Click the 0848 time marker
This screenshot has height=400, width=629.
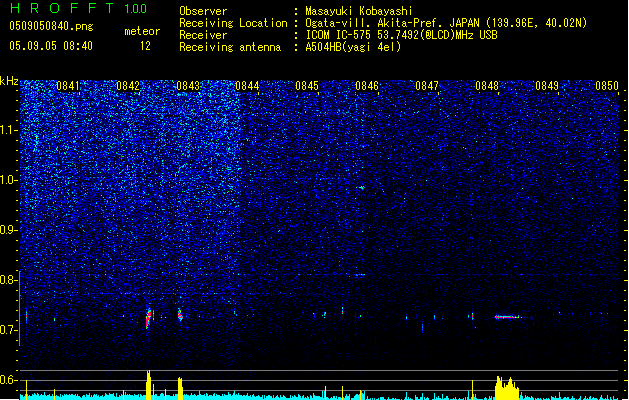tap(487, 86)
